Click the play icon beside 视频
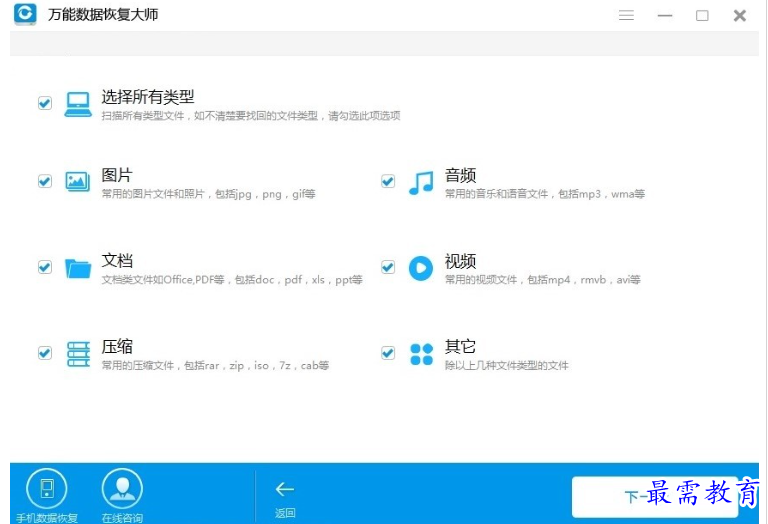This screenshot has height=524, width=768. (x=421, y=268)
